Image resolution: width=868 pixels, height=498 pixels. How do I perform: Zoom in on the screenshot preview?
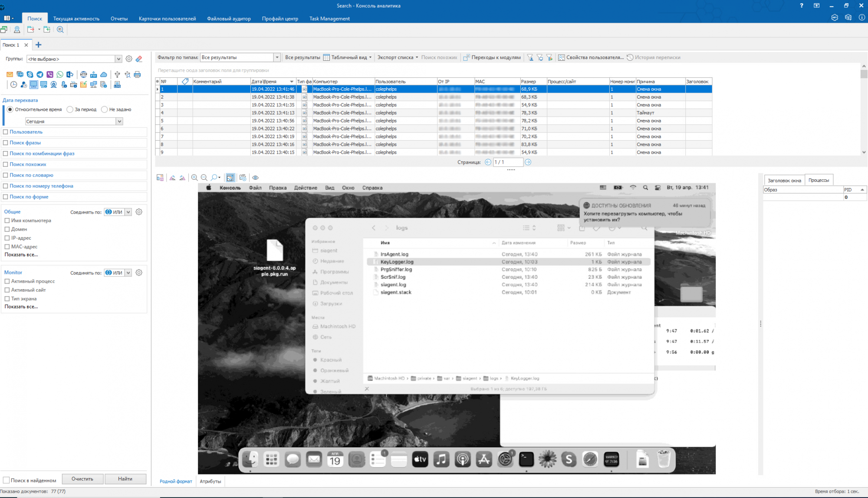(x=194, y=178)
